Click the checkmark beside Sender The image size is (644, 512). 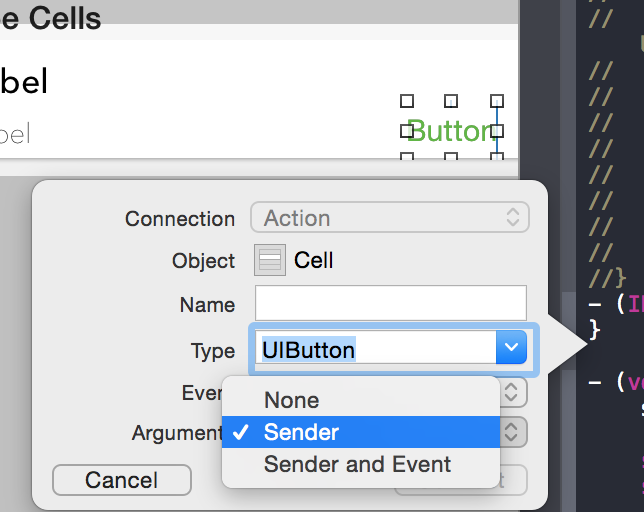(x=240, y=433)
